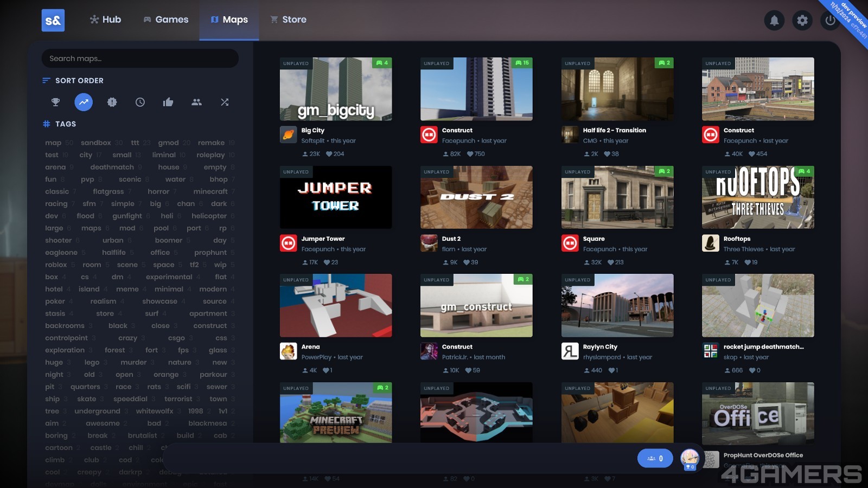
Task: Sort maps by thumbs up
Action: point(168,102)
